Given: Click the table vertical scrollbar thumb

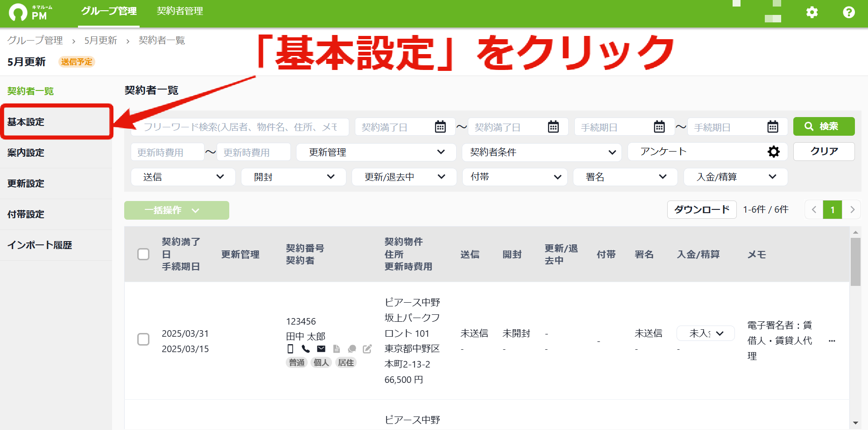Looking at the screenshot, I should [855, 262].
